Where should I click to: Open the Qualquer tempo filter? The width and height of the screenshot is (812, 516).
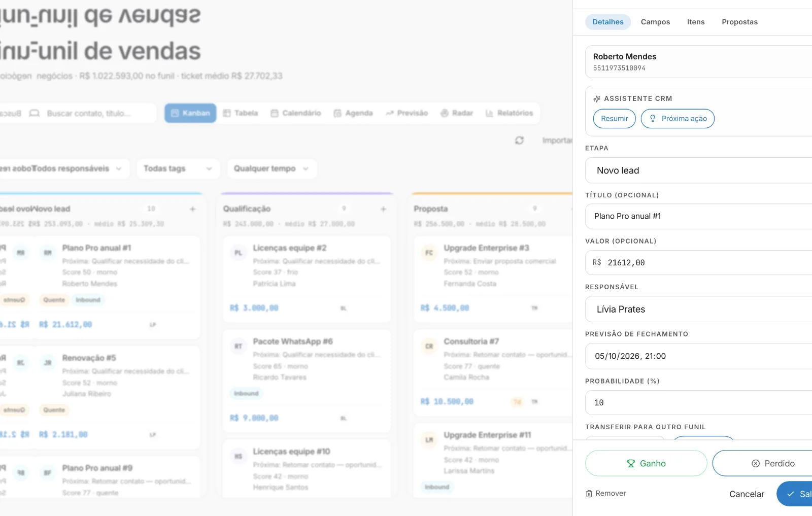tap(272, 168)
